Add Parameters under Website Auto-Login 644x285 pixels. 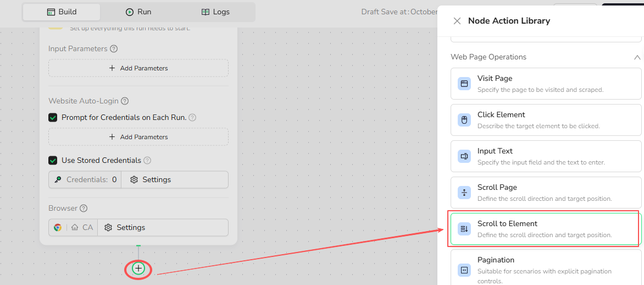[x=138, y=137]
